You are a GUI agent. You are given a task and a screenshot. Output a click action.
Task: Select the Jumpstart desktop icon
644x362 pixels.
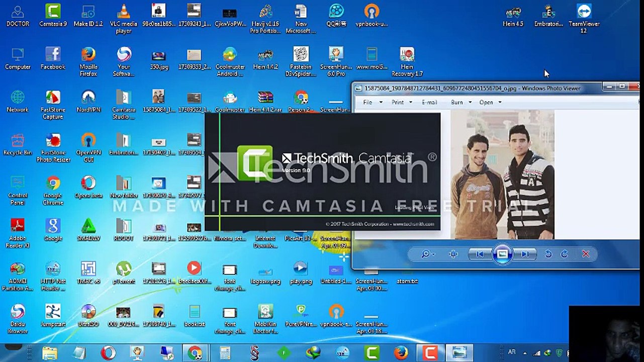point(53,315)
